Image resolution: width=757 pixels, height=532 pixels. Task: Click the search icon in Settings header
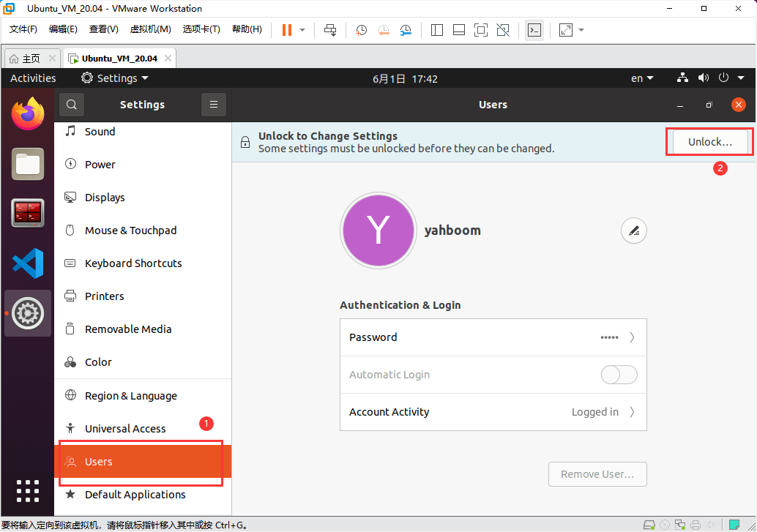coord(72,105)
